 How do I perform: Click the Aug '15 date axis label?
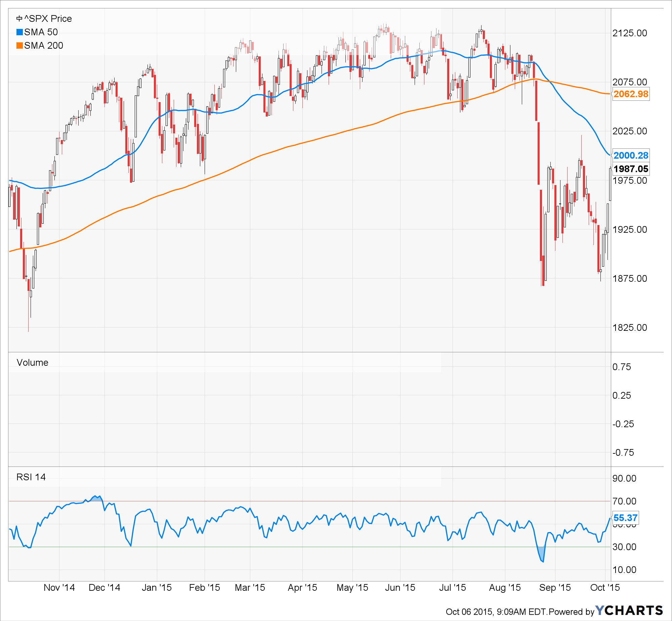click(505, 588)
